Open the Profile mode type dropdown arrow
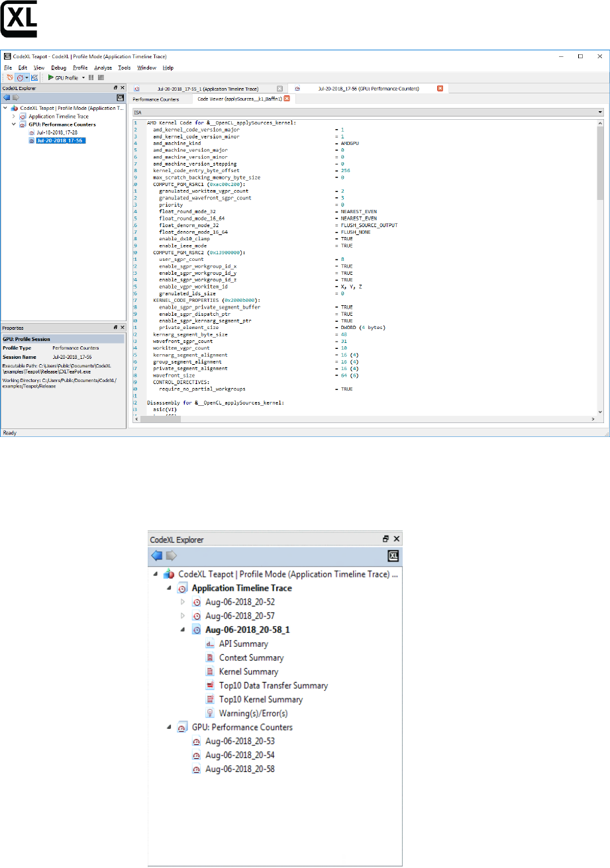610x868 pixels. click(x=26, y=77)
